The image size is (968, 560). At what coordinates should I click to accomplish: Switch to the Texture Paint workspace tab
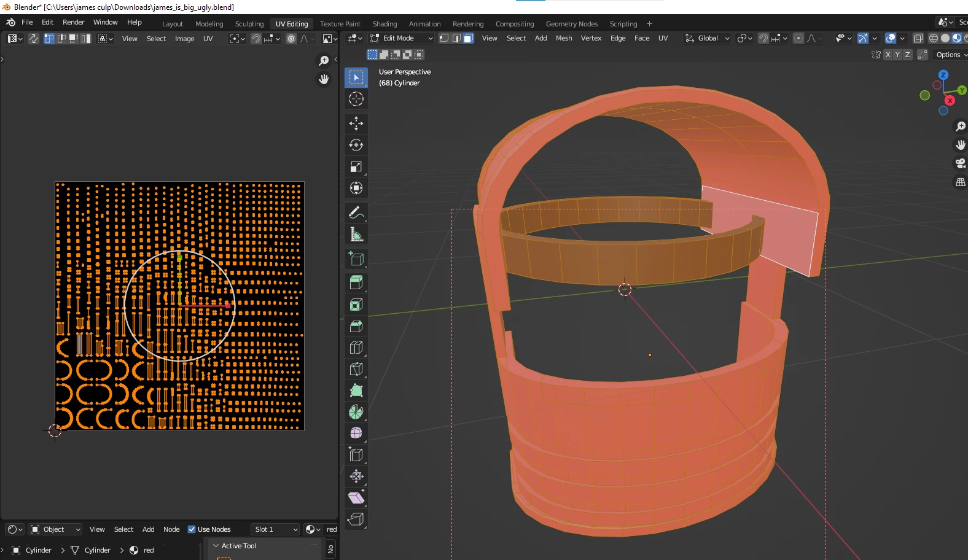[x=340, y=24]
